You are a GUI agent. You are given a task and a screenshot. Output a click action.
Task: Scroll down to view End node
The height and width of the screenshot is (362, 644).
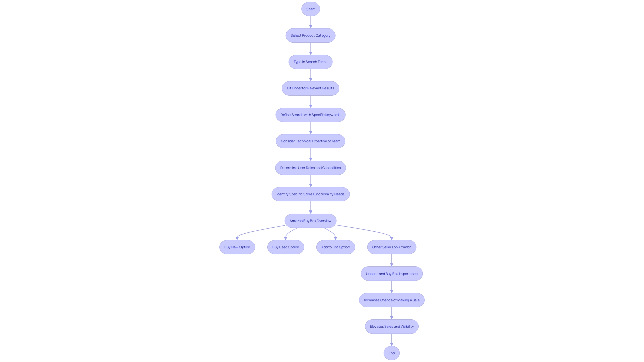tap(391, 353)
